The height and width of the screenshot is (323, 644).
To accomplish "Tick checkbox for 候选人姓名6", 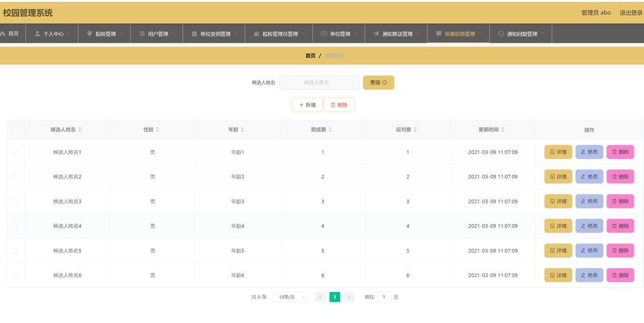I will (16, 275).
